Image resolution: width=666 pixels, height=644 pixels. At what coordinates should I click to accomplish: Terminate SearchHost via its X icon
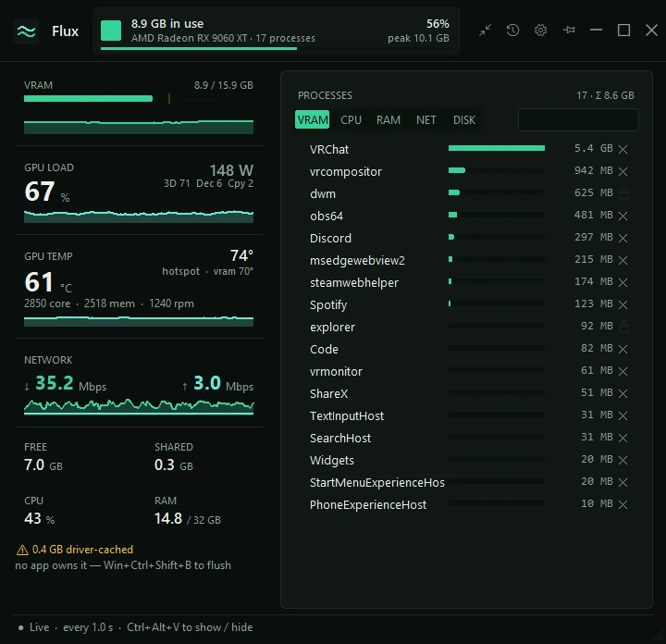[x=623, y=438]
